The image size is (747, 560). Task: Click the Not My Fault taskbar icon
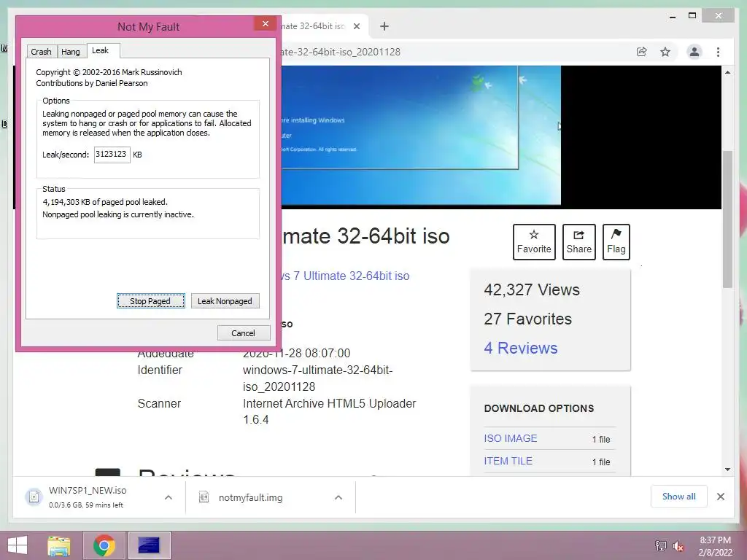(149, 545)
